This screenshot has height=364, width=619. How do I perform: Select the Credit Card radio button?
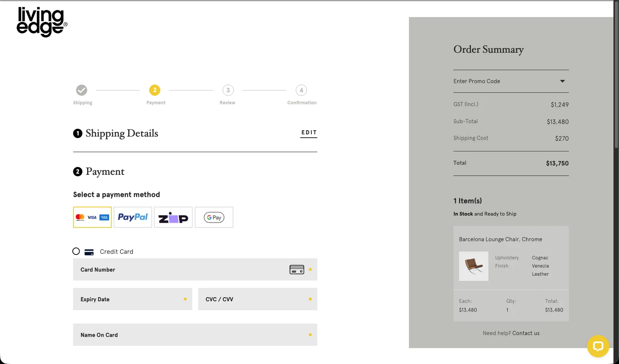(76, 251)
